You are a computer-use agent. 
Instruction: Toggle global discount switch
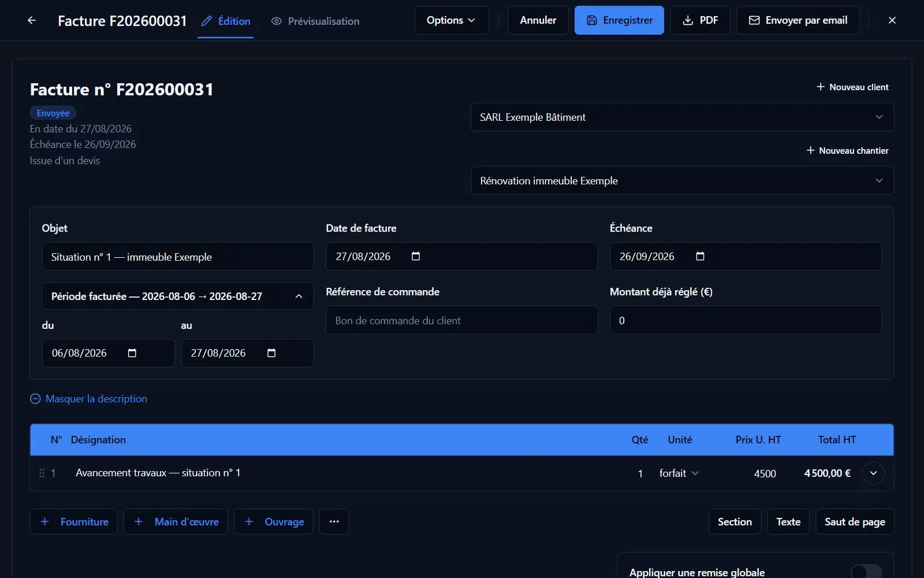pyautogui.click(x=866, y=572)
